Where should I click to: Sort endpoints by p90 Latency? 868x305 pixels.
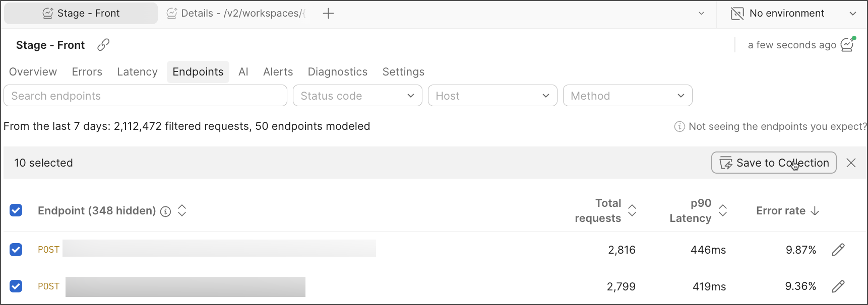pyautogui.click(x=723, y=210)
